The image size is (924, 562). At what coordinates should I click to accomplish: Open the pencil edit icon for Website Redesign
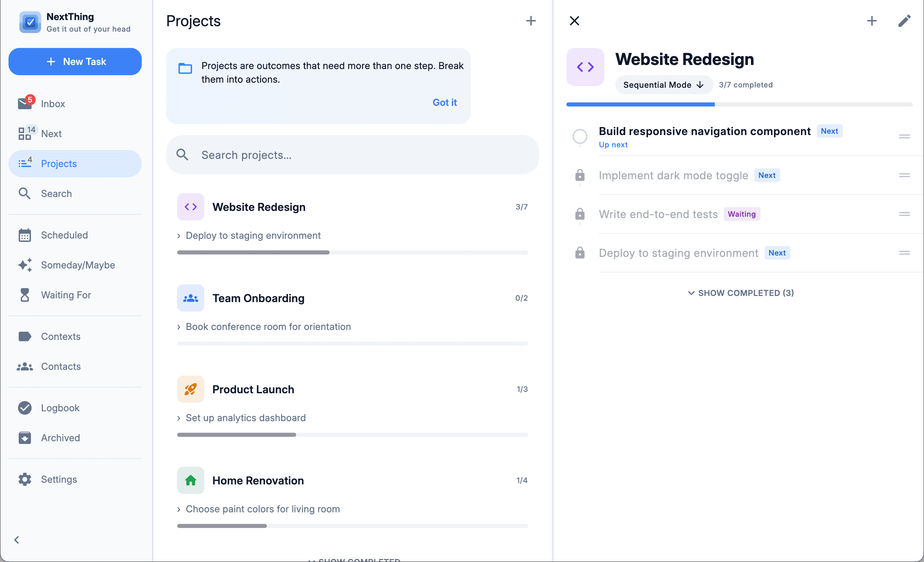905,21
